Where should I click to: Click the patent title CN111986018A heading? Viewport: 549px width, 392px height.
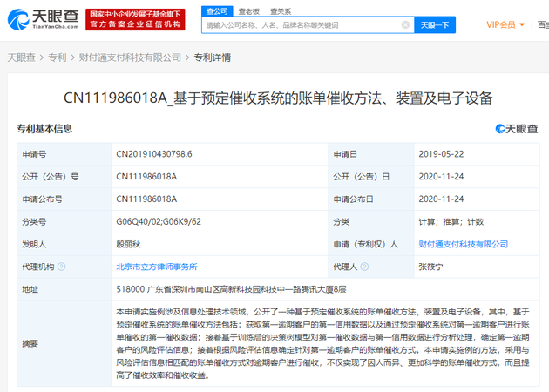pos(278,98)
